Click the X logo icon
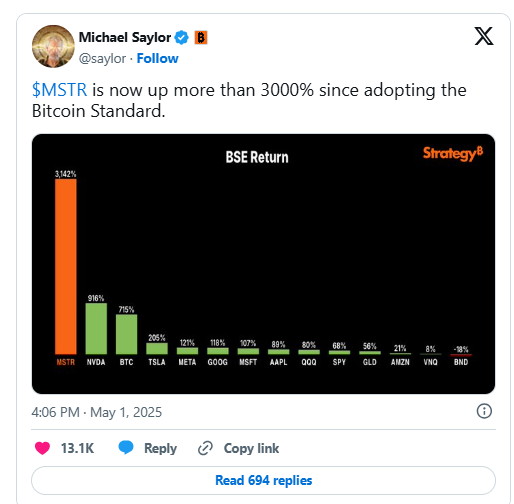Viewport: 514px width, 504px height. point(484,36)
